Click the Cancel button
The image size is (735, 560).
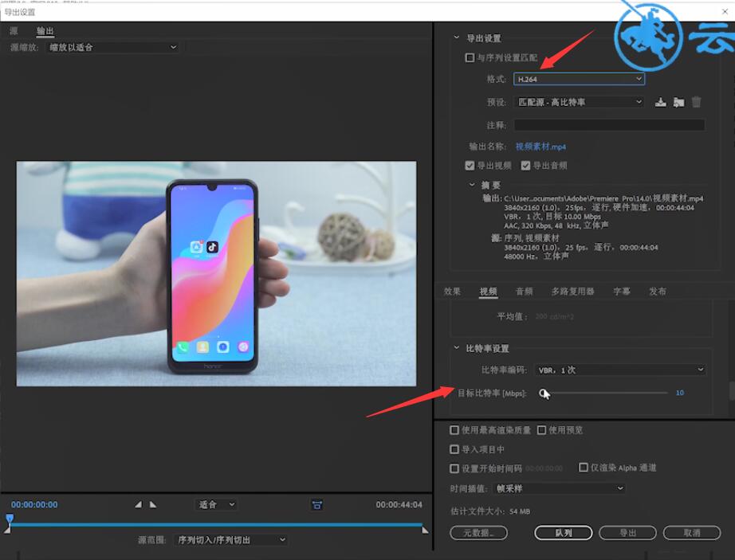[692, 532]
